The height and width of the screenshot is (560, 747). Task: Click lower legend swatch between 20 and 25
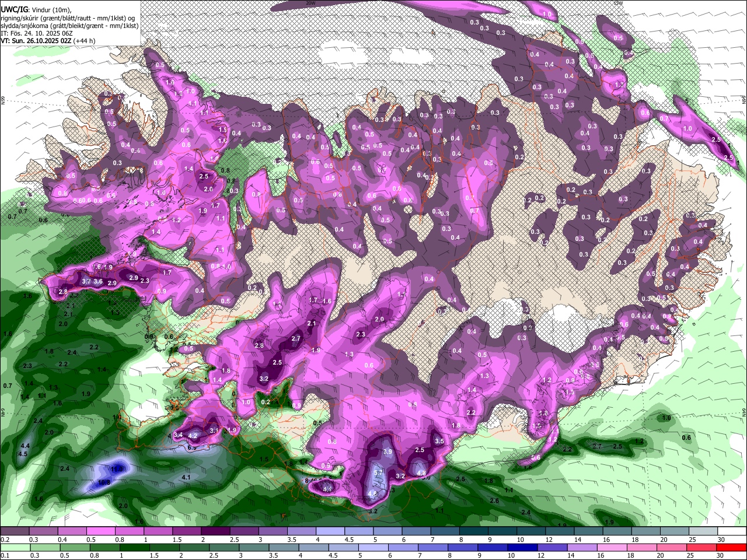671,548
